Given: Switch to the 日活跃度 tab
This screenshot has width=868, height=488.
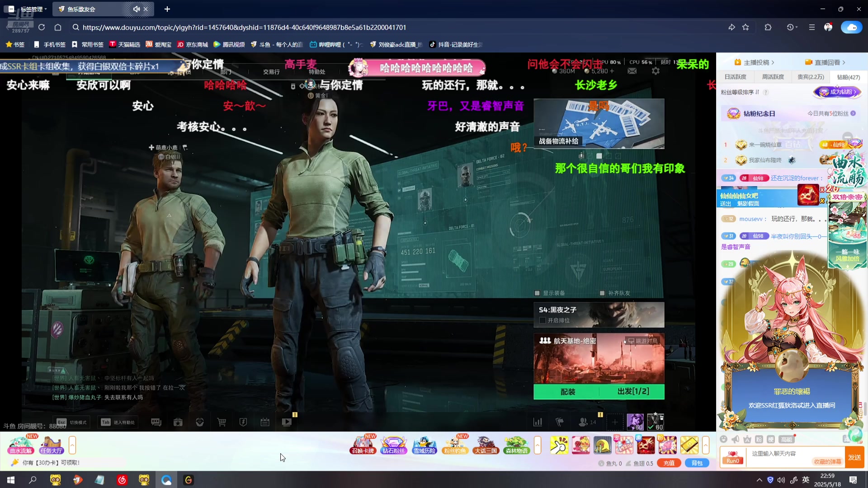Looking at the screenshot, I should click(735, 77).
